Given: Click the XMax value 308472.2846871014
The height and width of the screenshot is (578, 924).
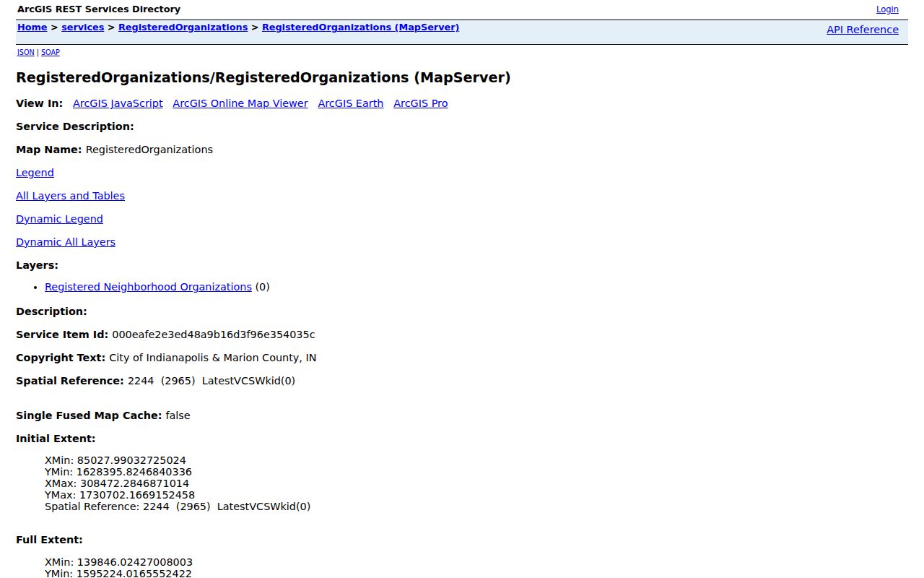Looking at the screenshot, I should [x=135, y=483].
